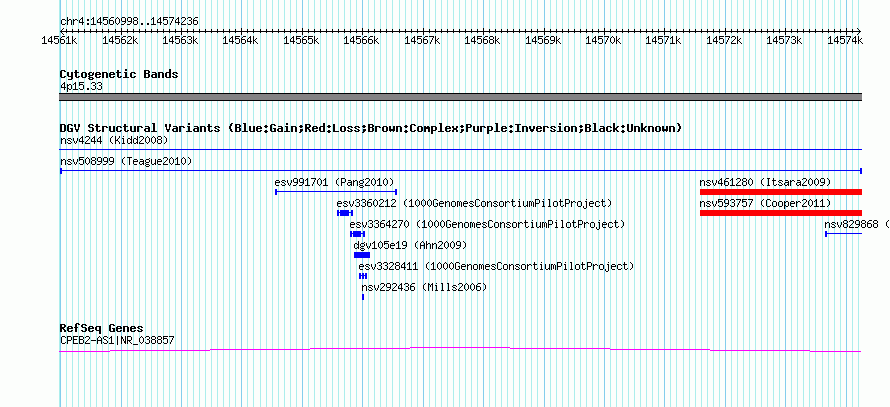This screenshot has height=407, width=890.
Task: Click the blue nsv508999 gain line
Action: click(x=460, y=170)
